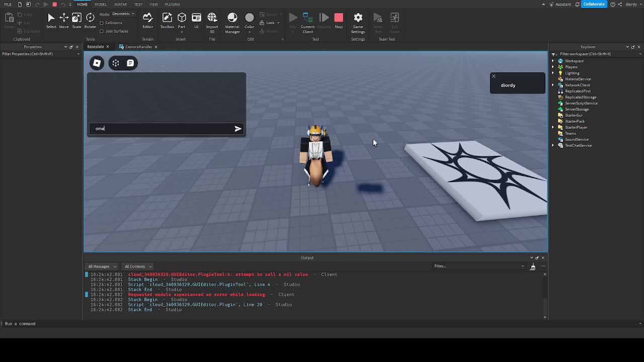Screen dimensions: 644x362
Task: Clear the Output window with the broom icon
Action: coord(533,266)
